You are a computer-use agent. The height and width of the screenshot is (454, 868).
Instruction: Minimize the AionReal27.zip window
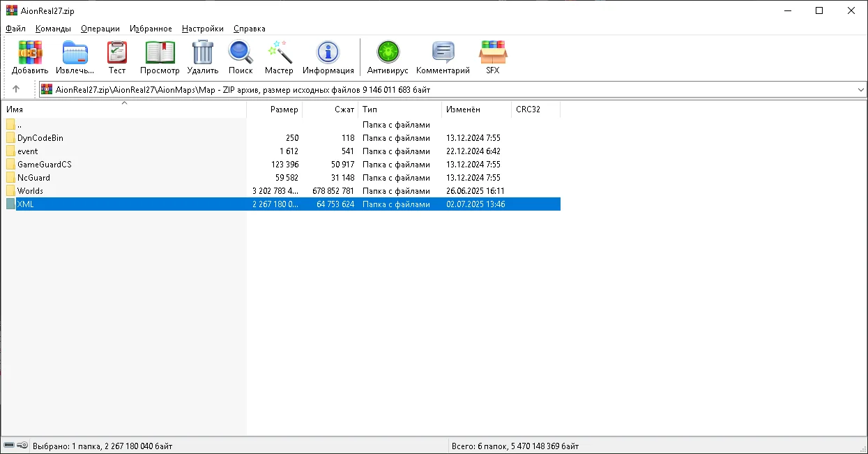[x=787, y=10]
